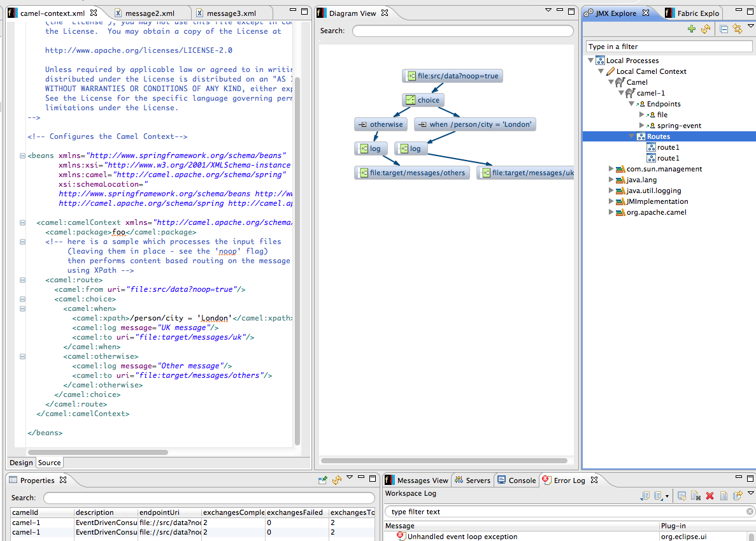This screenshot has width=756, height=541.
Task: Click the refresh arrows icon in JMX Explorer toolbar
Action: pos(706,29)
